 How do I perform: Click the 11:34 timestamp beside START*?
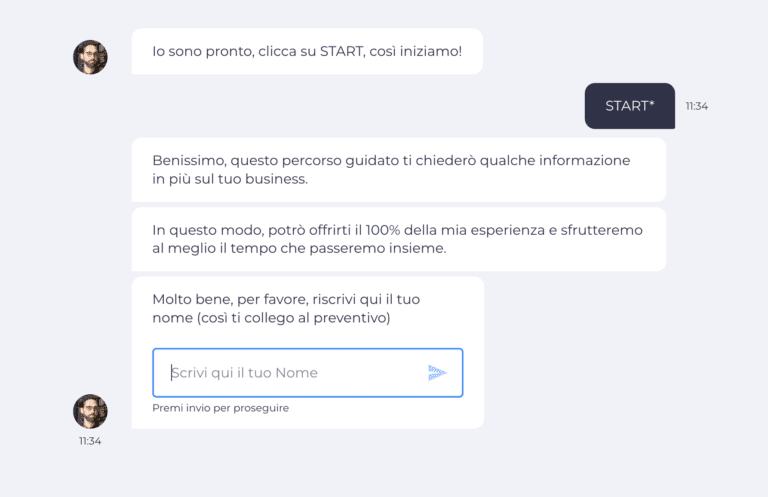tap(696, 106)
